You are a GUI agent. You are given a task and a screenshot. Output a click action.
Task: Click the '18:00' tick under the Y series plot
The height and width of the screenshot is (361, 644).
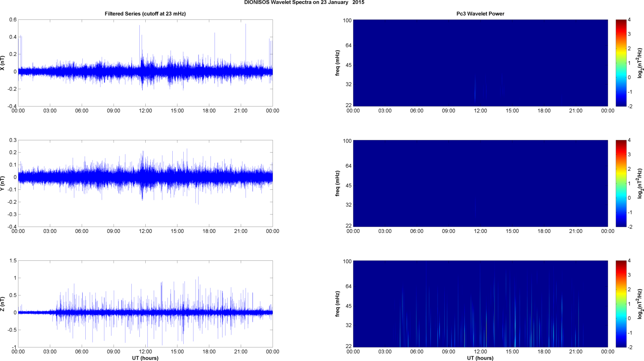coord(209,231)
